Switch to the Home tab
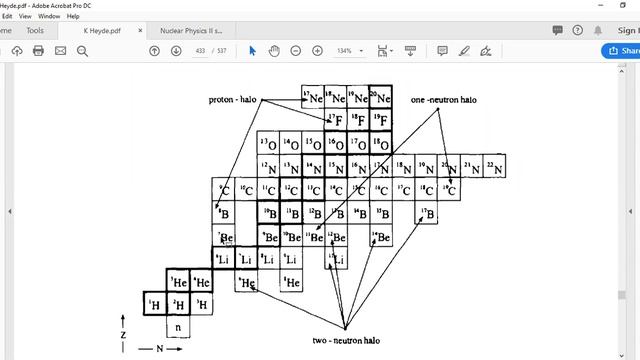 6,30
